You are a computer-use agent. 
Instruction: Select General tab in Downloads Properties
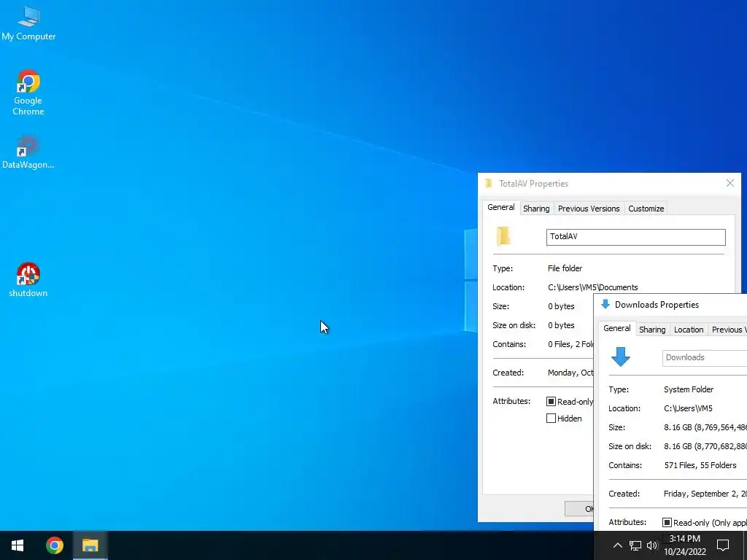click(x=617, y=329)
